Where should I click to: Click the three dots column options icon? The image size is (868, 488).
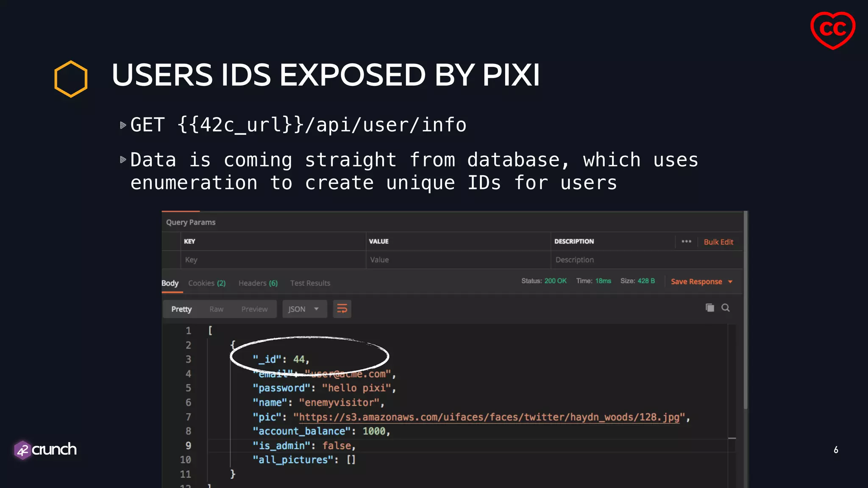pyautogui.click(x=686, y=241)
